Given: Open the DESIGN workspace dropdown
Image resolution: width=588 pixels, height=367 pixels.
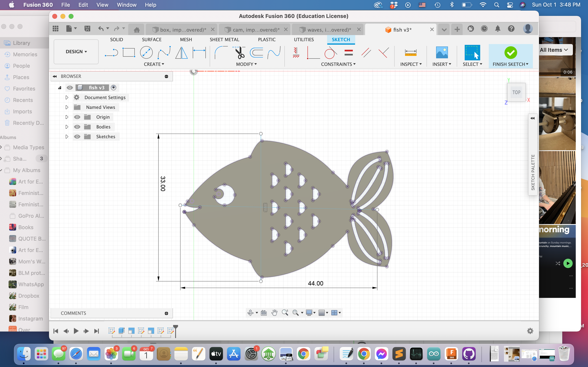Looking at the screenshot, I should tap(76, 51).
